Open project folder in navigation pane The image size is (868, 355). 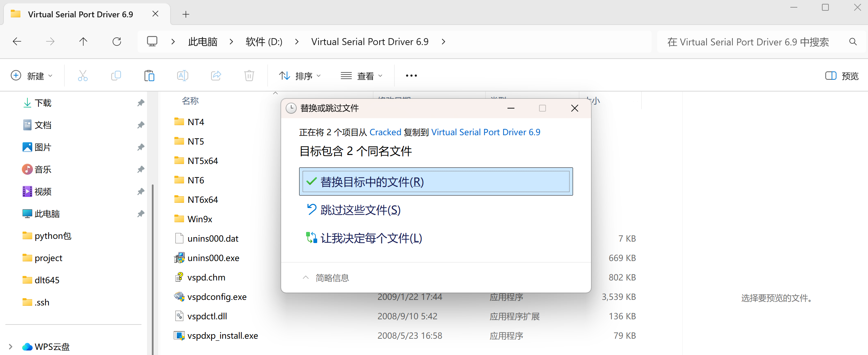pos(48,258)
